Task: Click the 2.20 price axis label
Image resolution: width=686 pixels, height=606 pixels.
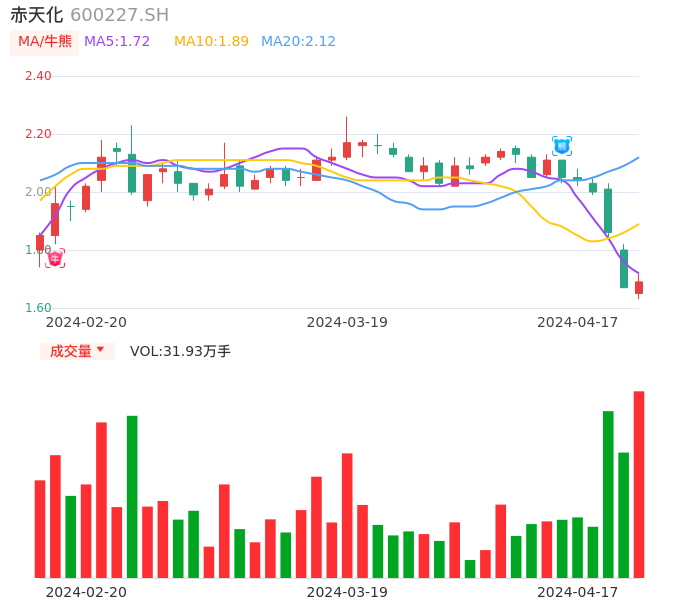Action: 38,134
